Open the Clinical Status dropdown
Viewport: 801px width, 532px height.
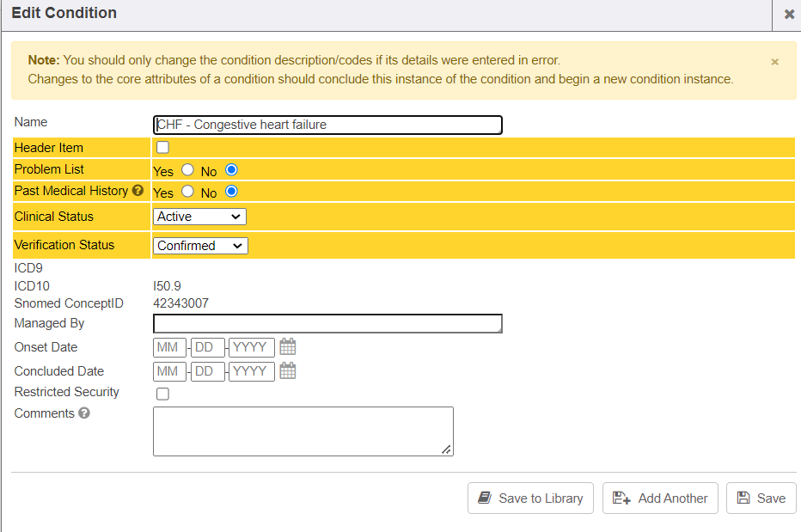click(x=199, y=217)
